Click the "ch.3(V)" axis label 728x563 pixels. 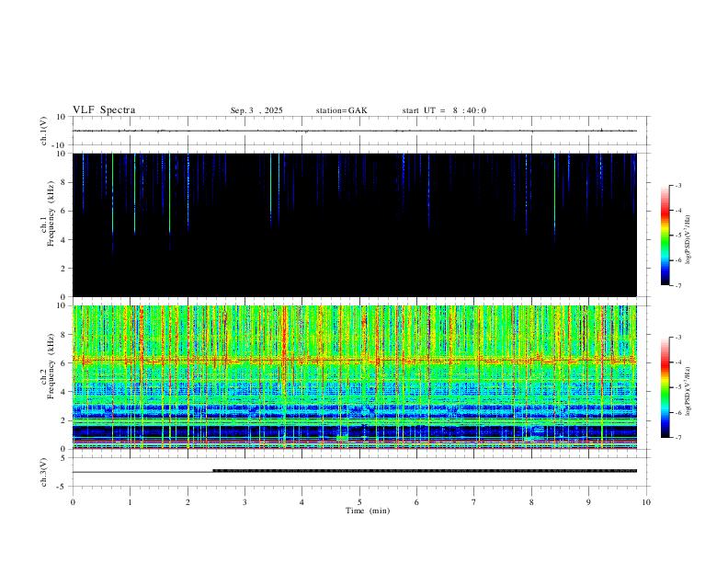tap(44, 472)
